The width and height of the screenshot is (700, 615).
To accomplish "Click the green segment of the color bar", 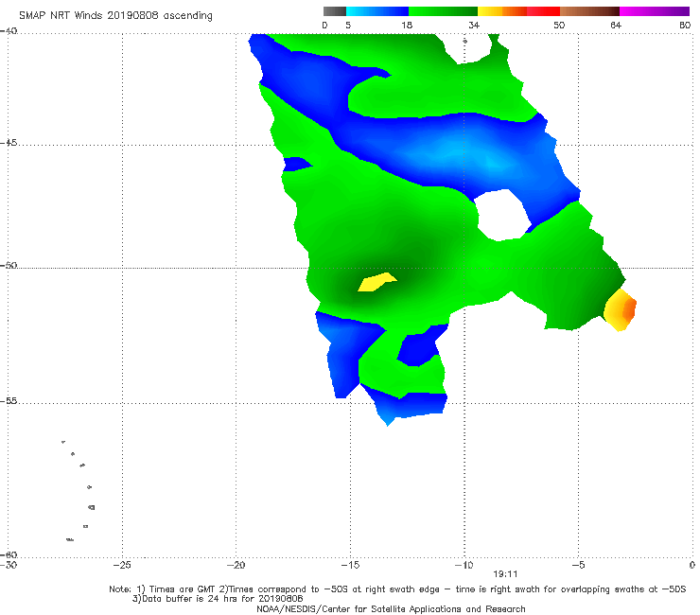I will coord(443,11).
